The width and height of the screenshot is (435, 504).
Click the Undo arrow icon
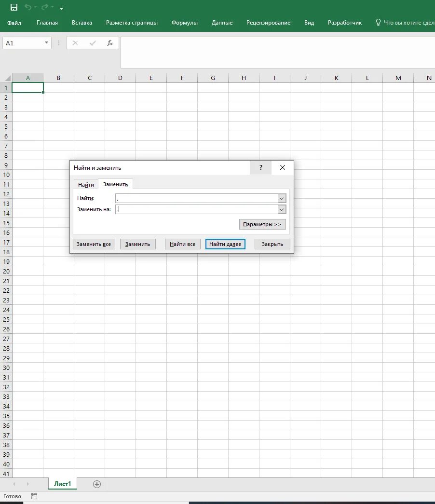tap(28, 7)
